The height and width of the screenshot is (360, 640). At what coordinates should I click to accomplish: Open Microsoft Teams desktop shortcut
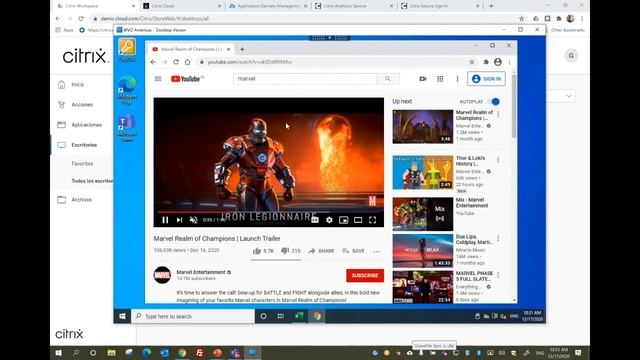pos(127,128)
